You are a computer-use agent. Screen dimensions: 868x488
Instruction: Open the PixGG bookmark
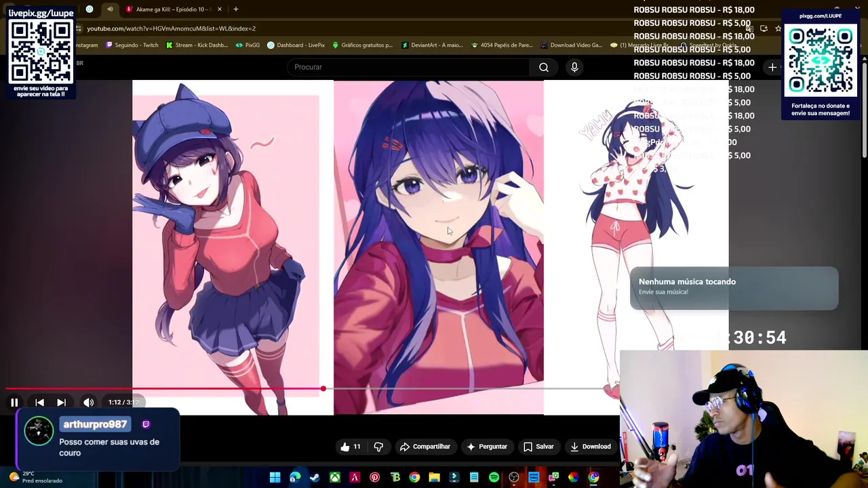(x=248, y=45)
